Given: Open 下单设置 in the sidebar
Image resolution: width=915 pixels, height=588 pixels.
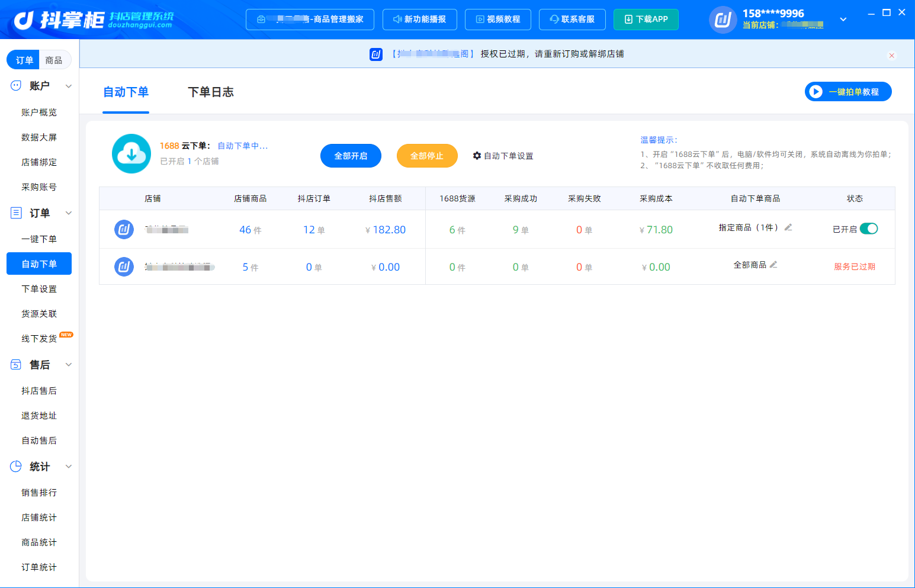Looking at the screenshot, I should [x=39, y=289].
